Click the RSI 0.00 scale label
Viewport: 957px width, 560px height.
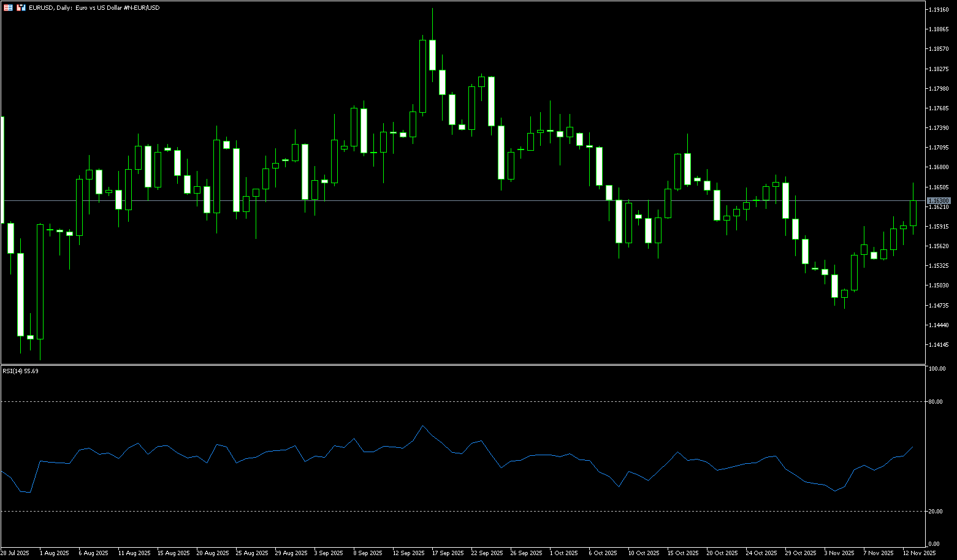pos(934,543)
